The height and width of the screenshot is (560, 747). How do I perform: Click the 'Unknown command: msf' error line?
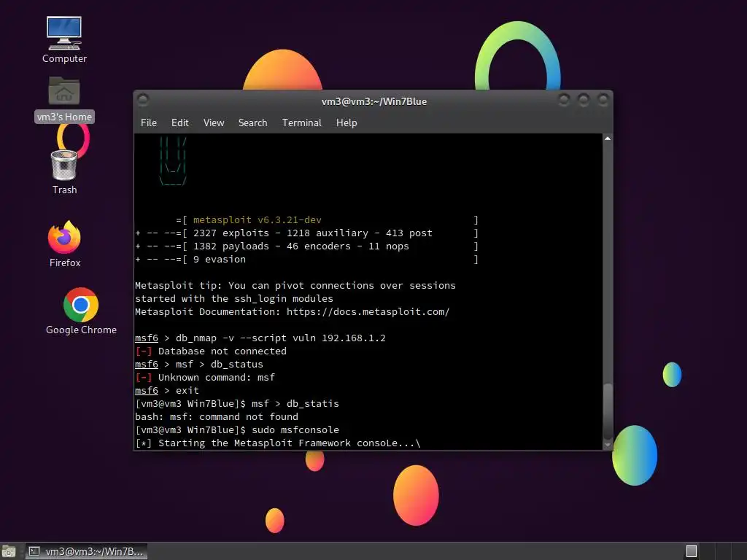[205, 377]
